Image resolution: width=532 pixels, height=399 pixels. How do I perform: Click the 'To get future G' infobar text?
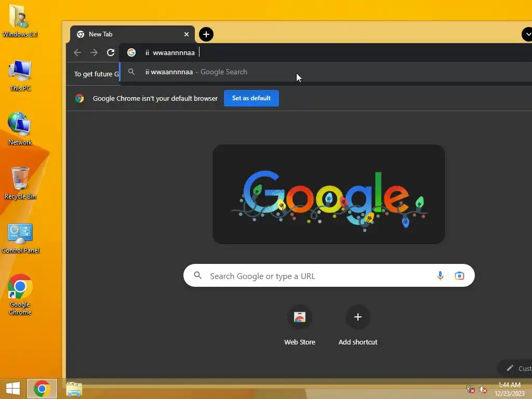[96, 74]
